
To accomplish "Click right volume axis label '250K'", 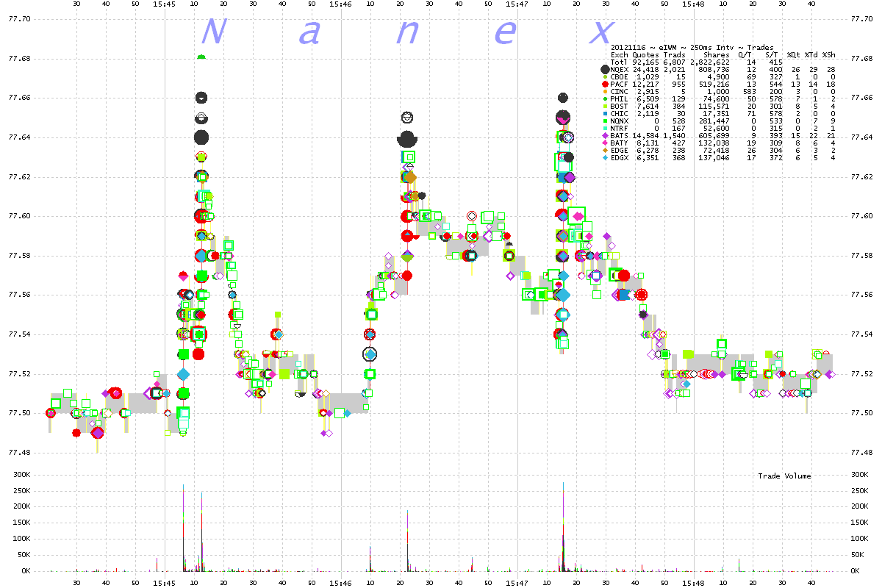I will [x=860, y=491].
